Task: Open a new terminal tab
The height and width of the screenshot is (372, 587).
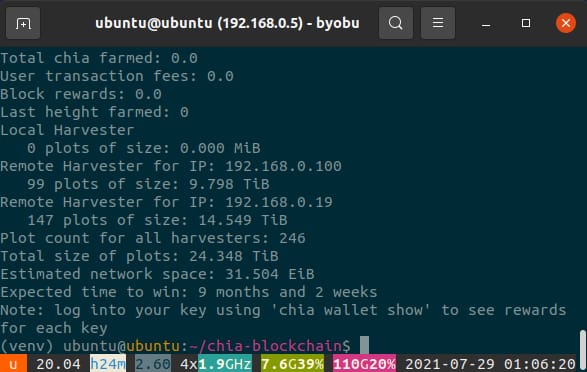Action: pyautogui.click(x=23, y=23)
